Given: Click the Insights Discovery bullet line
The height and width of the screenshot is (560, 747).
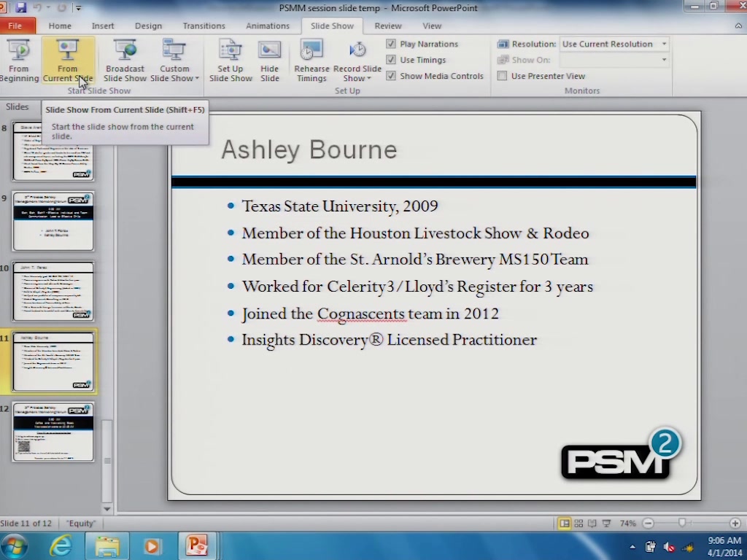Looking at the screenshot, I should [x=390, y=340].
